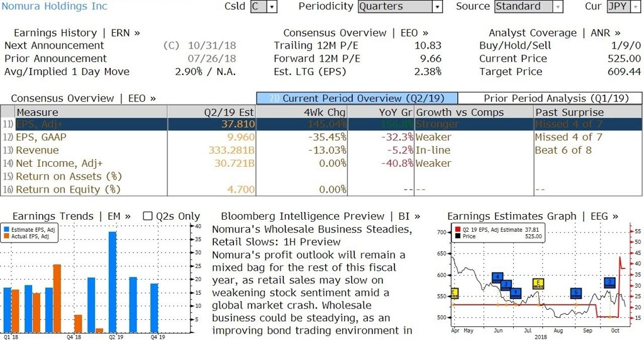Click orange Actual EPS, Adj legend swatch
The image size is (644, 340).
(6, 236)
